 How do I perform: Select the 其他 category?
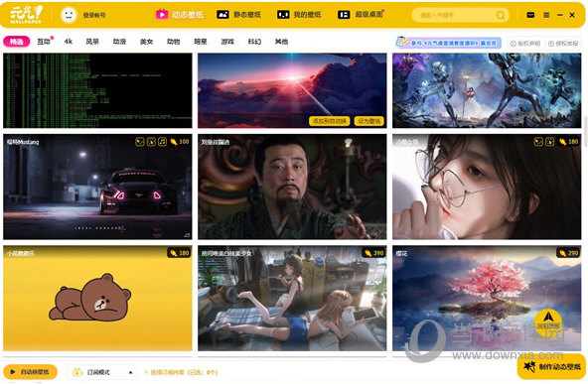tap(281, 42)
